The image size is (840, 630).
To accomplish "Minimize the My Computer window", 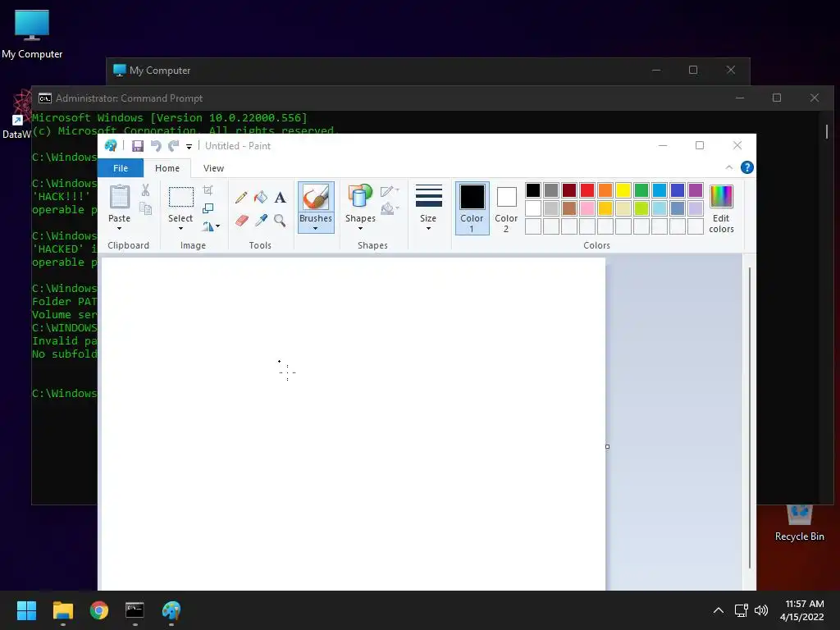I will (x=656, y=71).
